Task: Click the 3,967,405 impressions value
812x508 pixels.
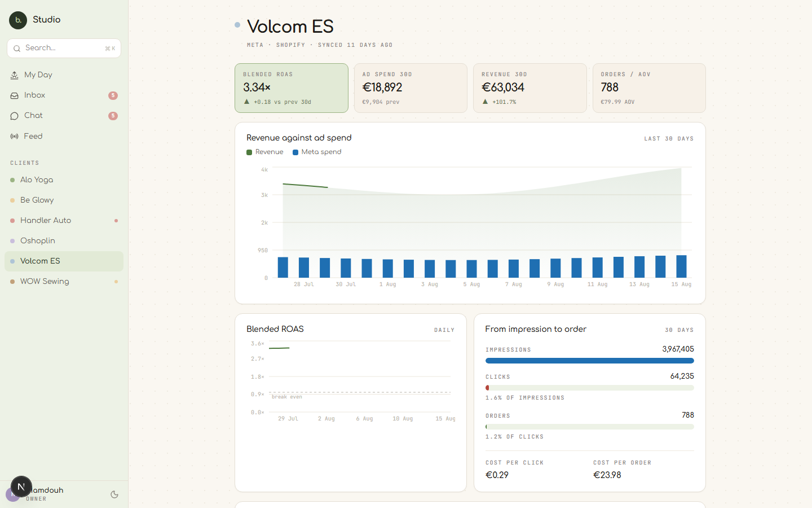Action: pos(678,349)
